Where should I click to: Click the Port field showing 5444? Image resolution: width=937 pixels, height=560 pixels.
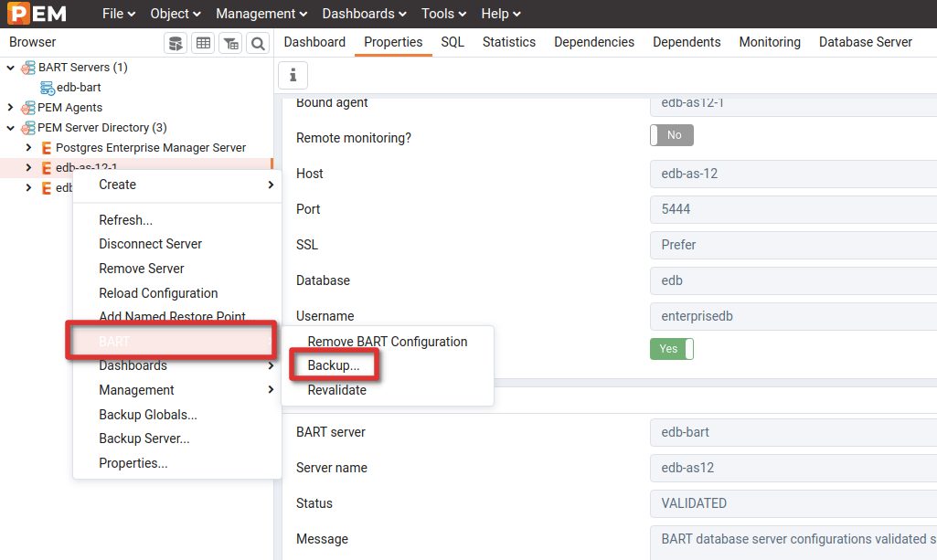(793, 209)
